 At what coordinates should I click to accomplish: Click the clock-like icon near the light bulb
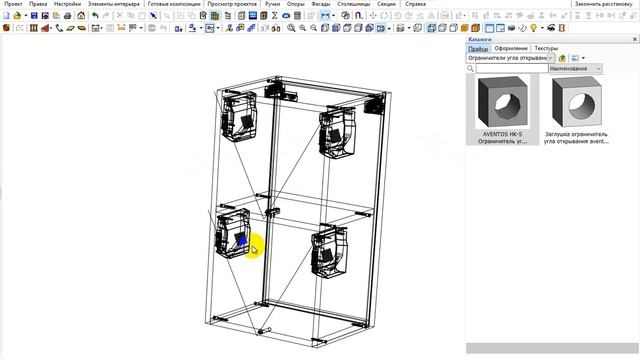coord(522,28)
